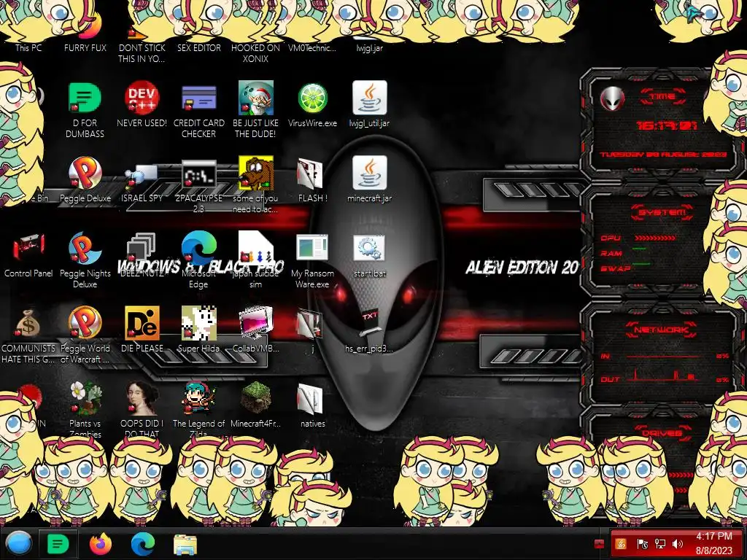Image resolution: width=747 pixels, height=560 pixels.
Task: Open the CREDIT CARD CHECKER icon
Action: 198,98
